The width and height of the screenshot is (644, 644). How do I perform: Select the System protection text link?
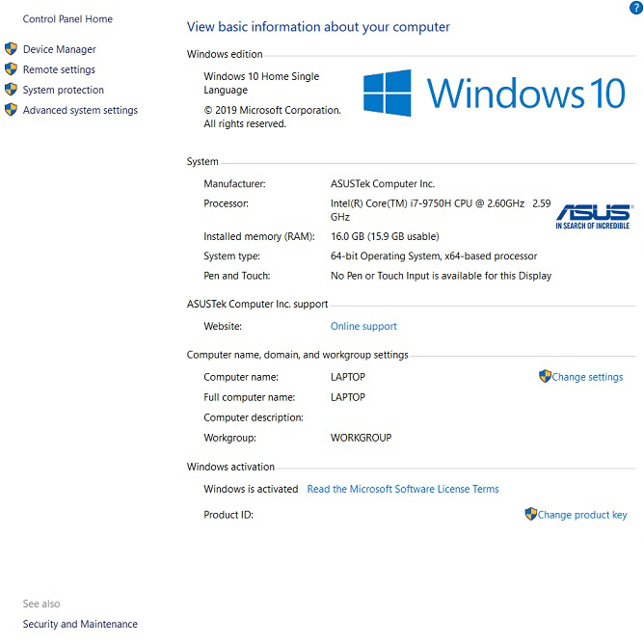[x=64, y=90]
